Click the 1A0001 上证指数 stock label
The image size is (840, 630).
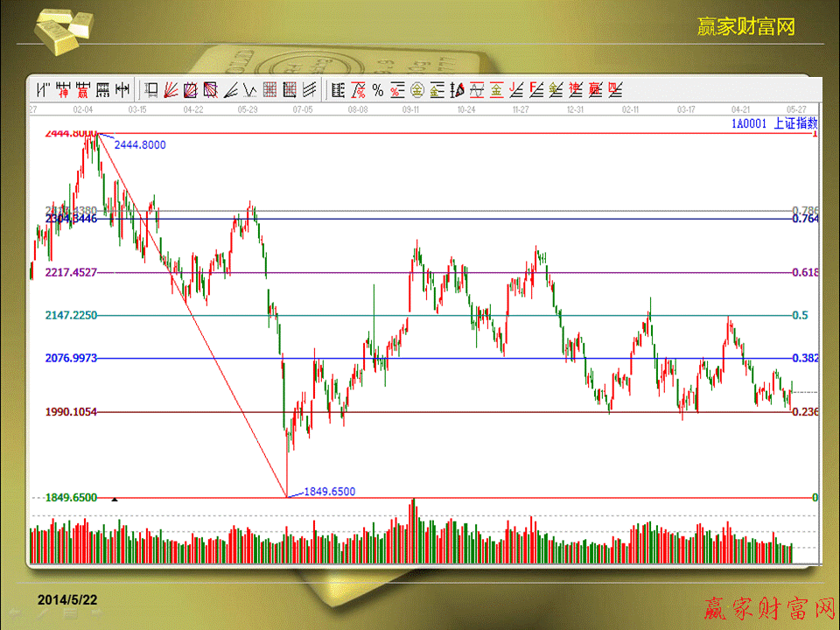click(x=773, y=124)
